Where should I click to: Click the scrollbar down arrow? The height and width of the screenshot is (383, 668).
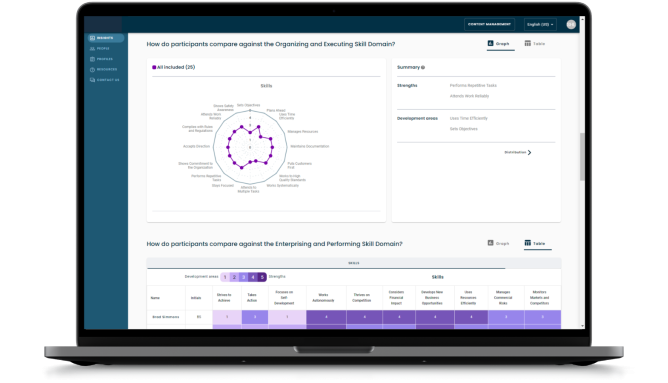click(x=582, y=326)
